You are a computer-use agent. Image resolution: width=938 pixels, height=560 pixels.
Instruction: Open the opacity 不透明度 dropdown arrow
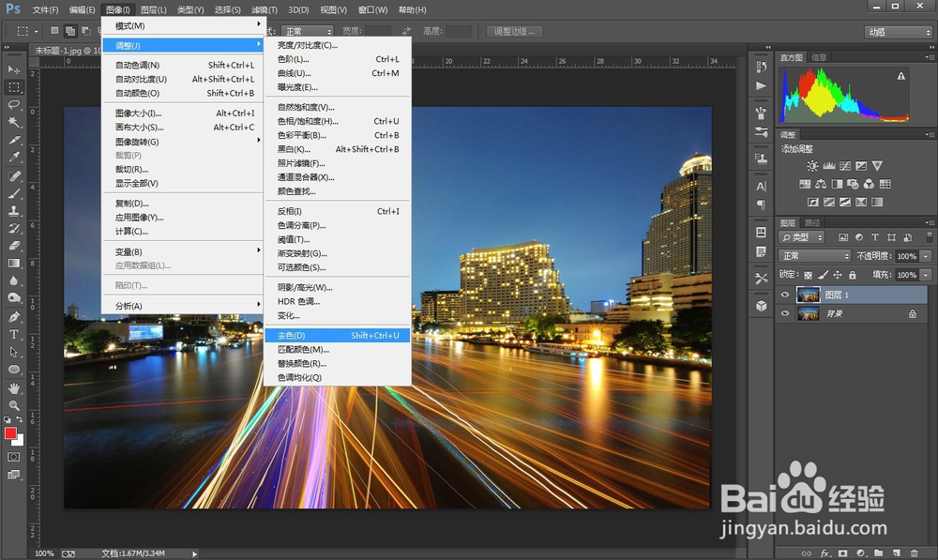tap(926, 256)
